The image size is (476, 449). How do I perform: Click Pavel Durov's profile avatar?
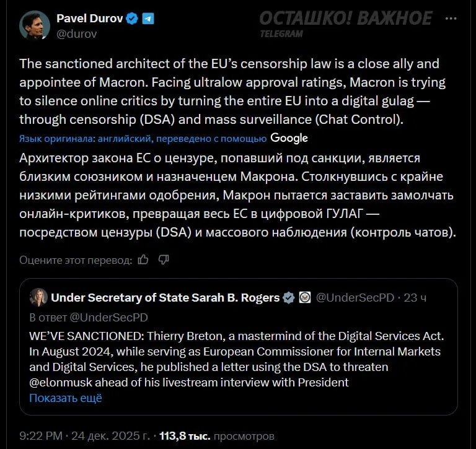[x=34, y=25]
